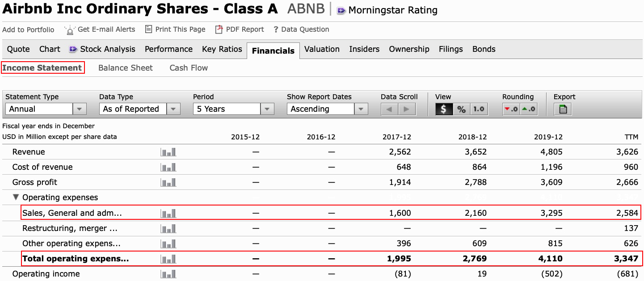This screenshot has width=644, height=281.
Task: Open the Period dropdown showing 5 Years
Action: click(x=267, y=109)
